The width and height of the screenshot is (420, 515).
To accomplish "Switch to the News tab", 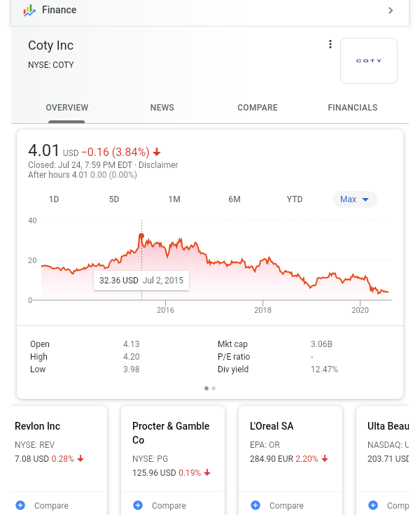I will click(162, 108).
